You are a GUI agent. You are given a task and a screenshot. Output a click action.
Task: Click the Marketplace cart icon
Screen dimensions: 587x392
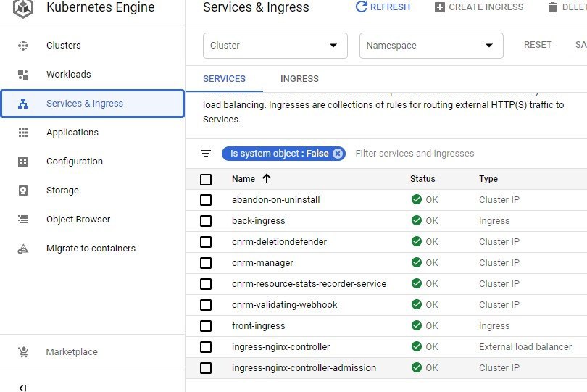tap(23, 352)
